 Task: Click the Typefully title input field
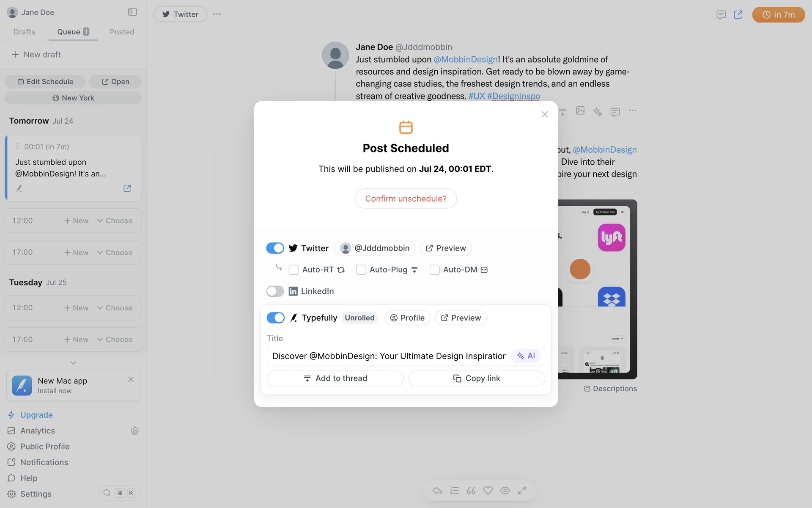(x=389, y=356)
